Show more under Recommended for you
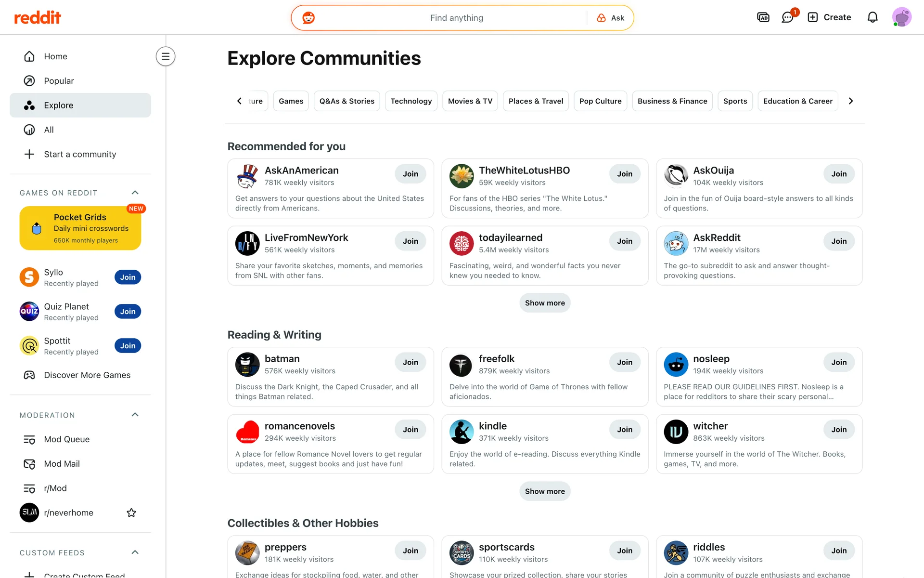The width and height of the screenshot is (924, 578). point(545,303)
